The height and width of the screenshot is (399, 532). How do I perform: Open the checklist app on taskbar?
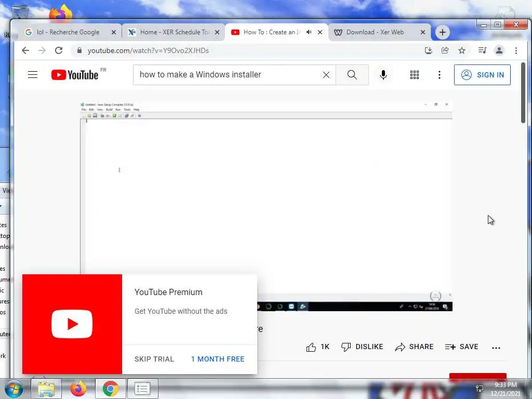(x=142, y=389)
